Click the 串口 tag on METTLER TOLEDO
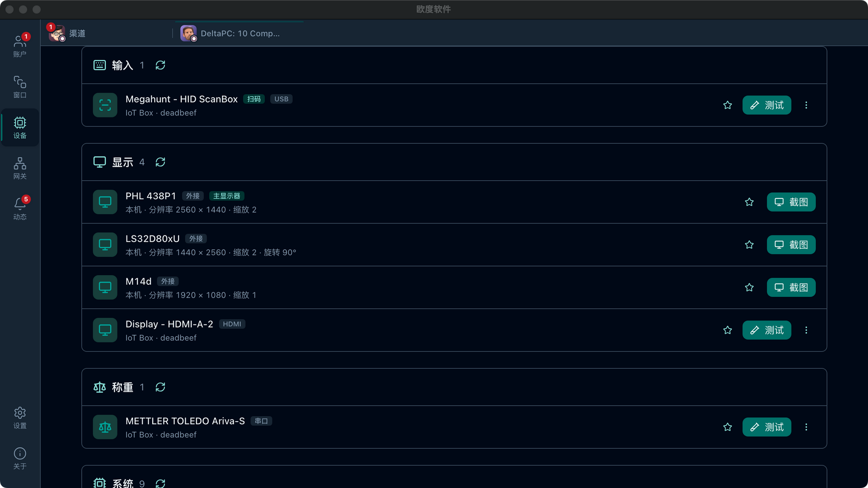The image size is (868, 488). [261, 421]
